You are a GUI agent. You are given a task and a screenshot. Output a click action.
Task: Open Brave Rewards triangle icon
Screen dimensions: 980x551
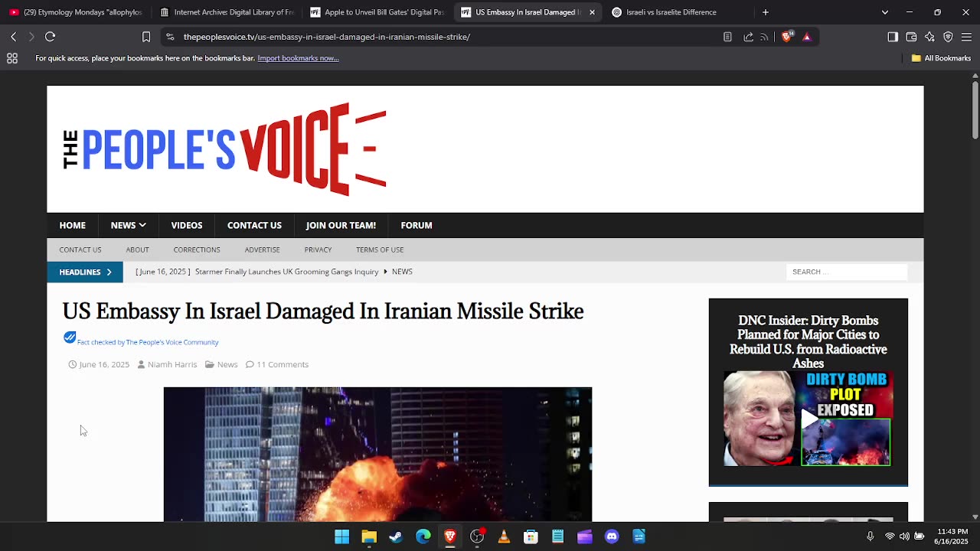(806, 37)
